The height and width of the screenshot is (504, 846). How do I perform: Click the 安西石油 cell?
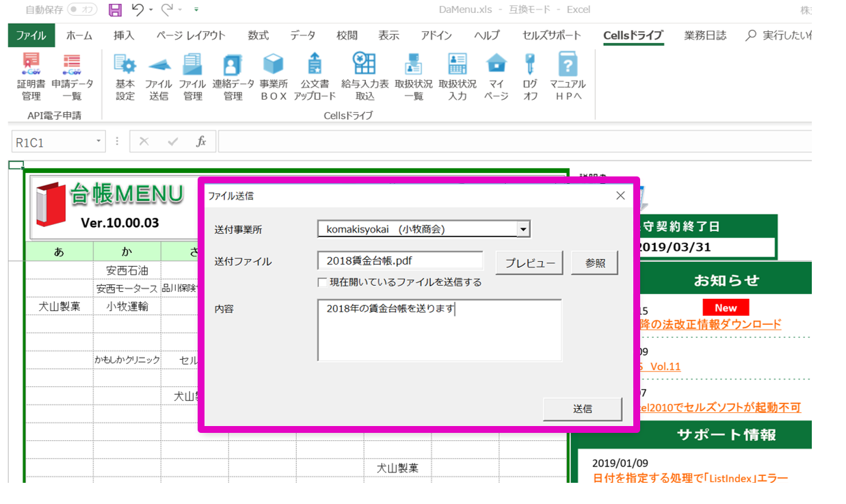(x=127, y=270)
